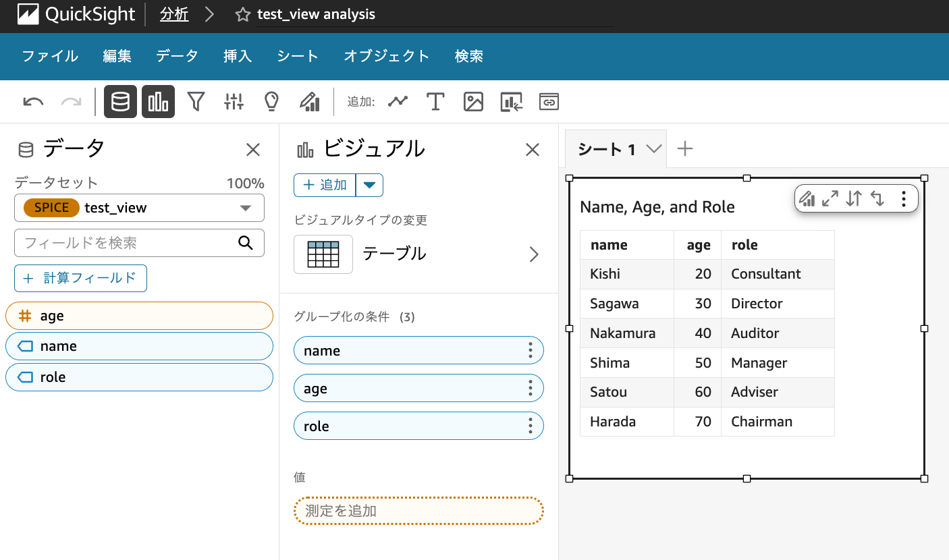Open the 挿入 menu
The height and width of the screenshot is (560, 949).
pyautogui.click(x=238, y=56)
